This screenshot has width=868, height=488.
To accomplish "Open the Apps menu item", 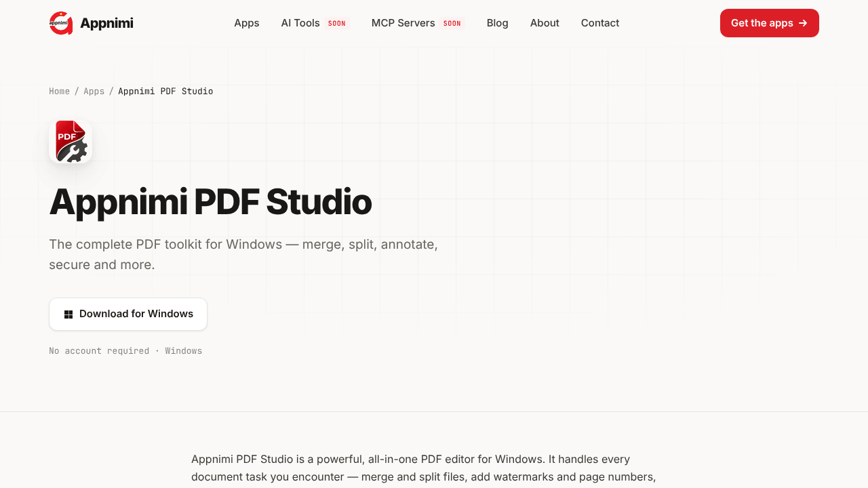I will (247, 23).
